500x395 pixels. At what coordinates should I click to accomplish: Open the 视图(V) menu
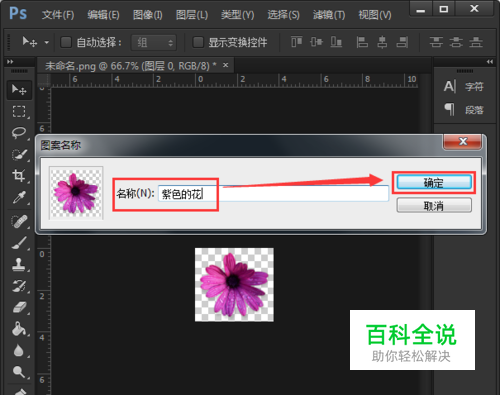pos(375,15)
